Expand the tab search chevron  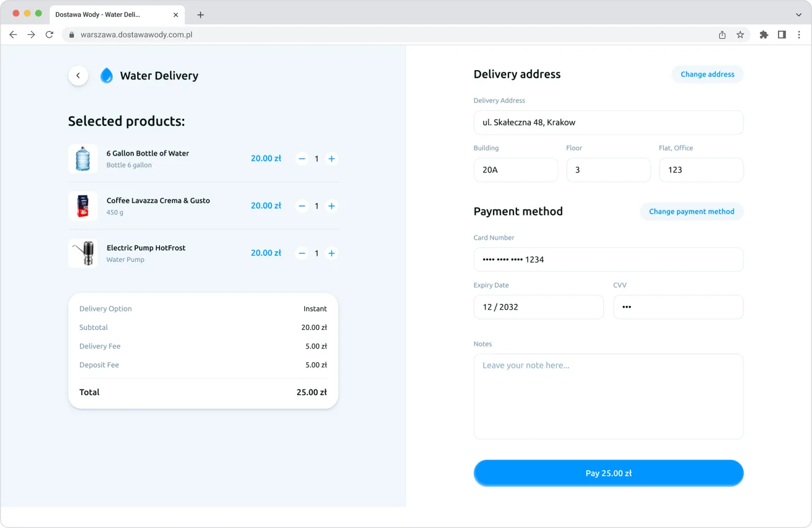[x=798, y=15]
